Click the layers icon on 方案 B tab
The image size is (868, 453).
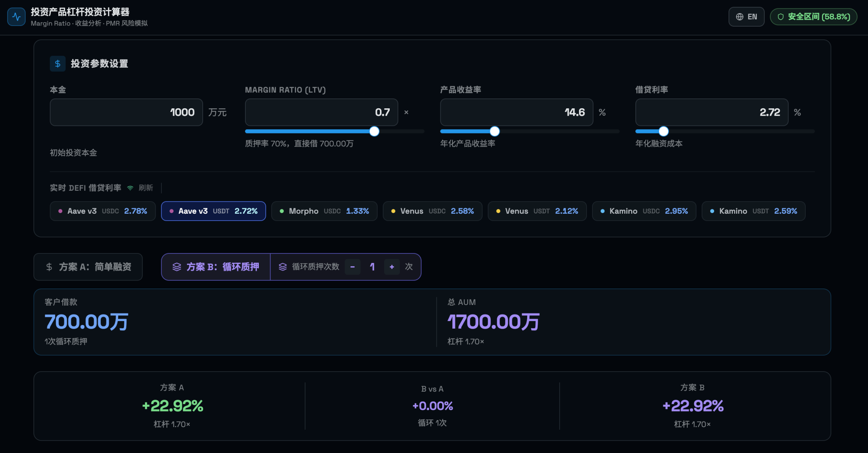coord(177,267)
